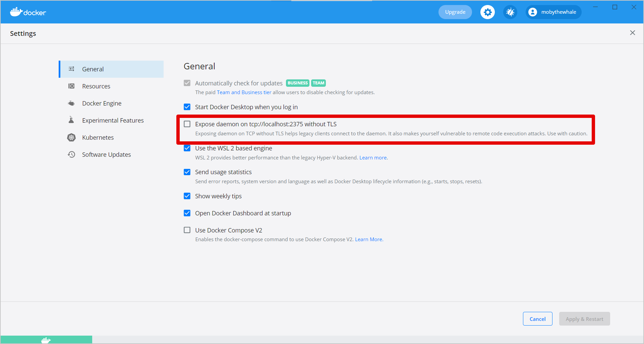Enable Use Docker Compose V2
Viewport: 644px width, 344px height.
tap(187, 230)
